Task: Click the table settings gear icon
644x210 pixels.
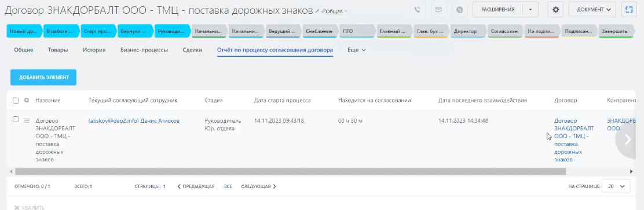Action: click(x=27, y=100)
